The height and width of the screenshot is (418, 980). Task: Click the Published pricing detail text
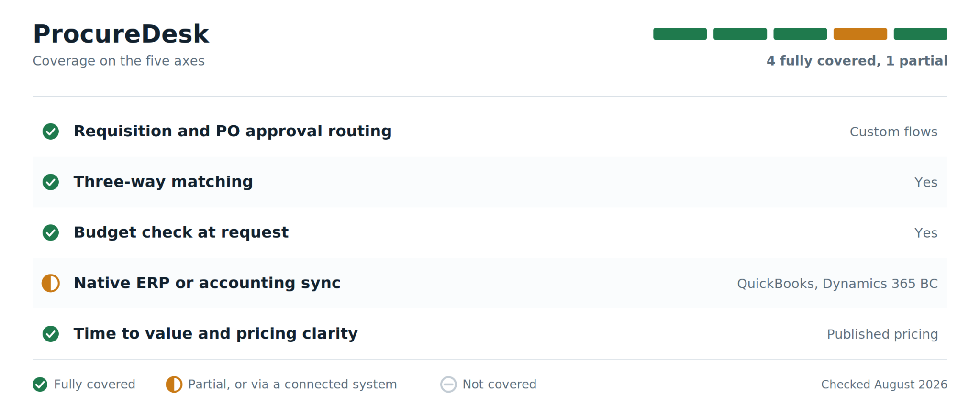click(882, 334)
